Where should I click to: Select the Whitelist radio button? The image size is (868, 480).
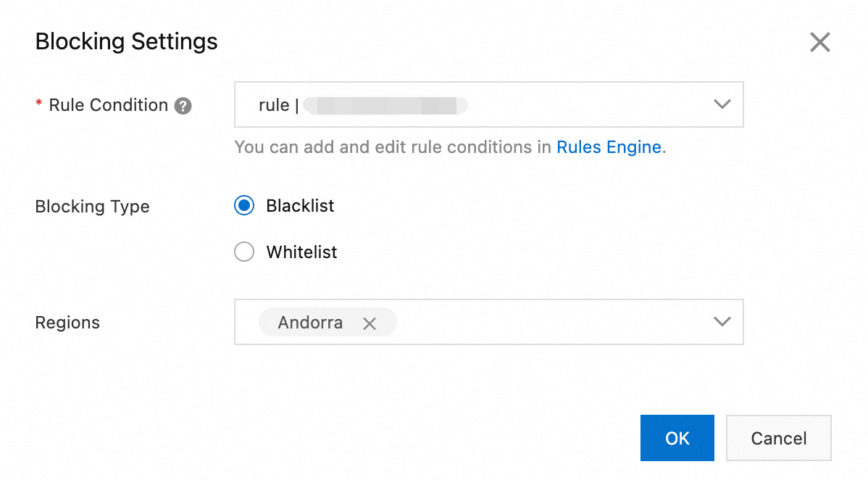244,252
